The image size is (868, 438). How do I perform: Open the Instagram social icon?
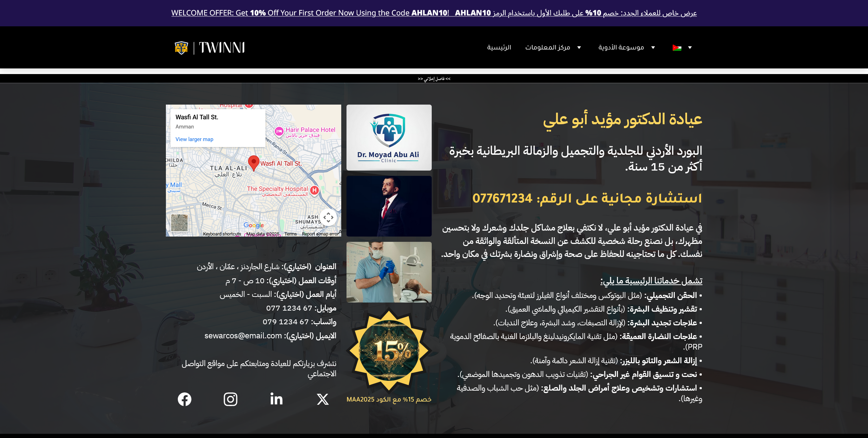[230, 399]
